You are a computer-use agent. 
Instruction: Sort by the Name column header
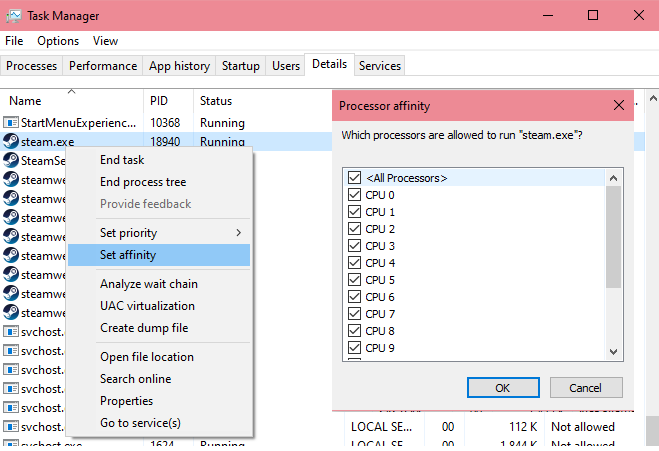click(x=72, y=101)
